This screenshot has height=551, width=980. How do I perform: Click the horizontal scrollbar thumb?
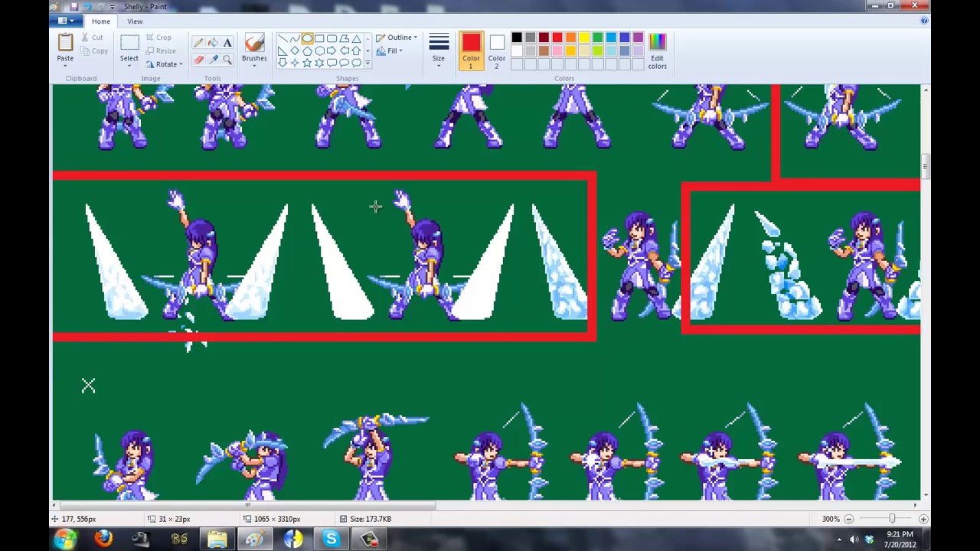[x=247, y=505]
